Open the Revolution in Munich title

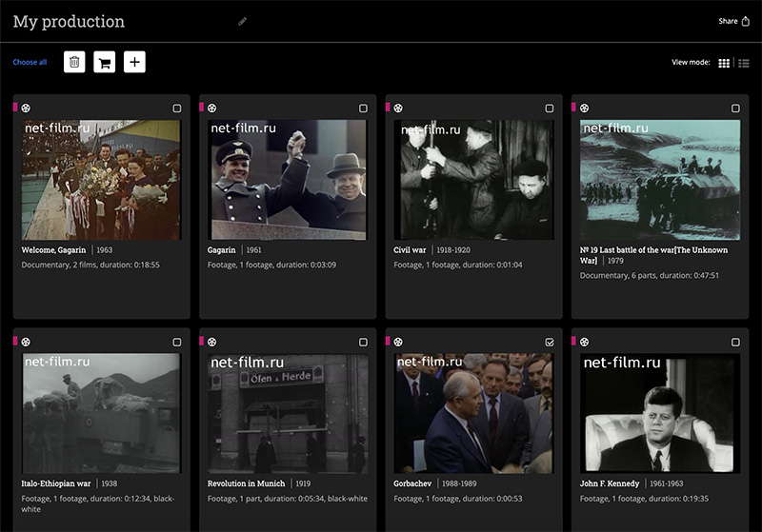tap(246, 483)
